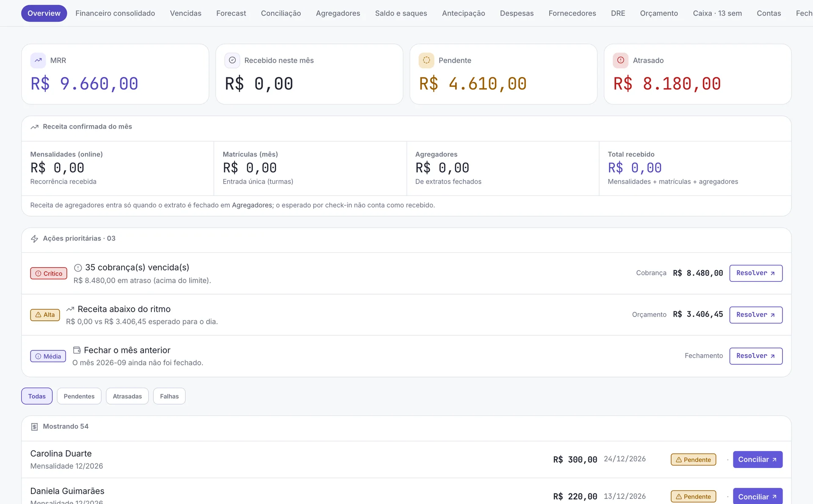This screenshot has width=813, height=504.
Task: Follow the Agregadores link in the revenue note
Action: [252, 205]
